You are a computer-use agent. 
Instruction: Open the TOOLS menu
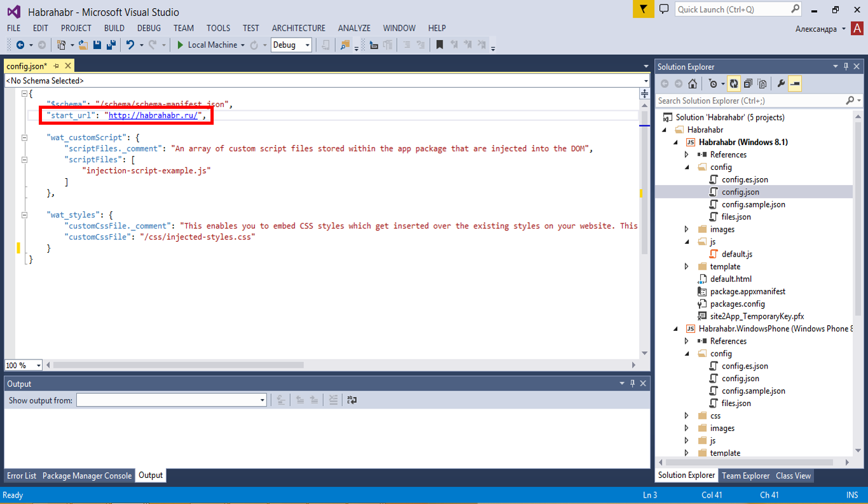point(218,28)
